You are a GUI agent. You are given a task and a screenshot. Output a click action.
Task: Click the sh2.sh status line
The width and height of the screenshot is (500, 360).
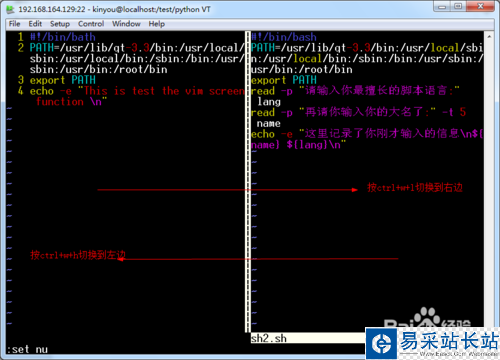pyautogui.click(x=308, y=338)
